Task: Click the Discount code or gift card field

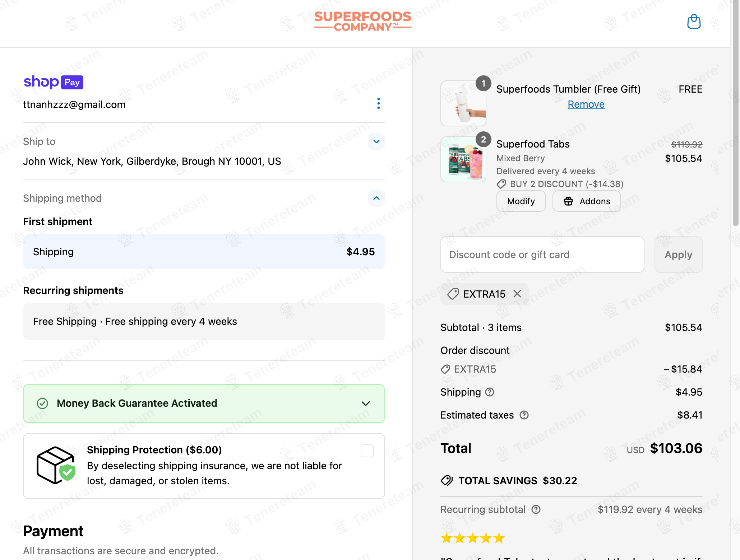Action: click(x=542, y=255)
